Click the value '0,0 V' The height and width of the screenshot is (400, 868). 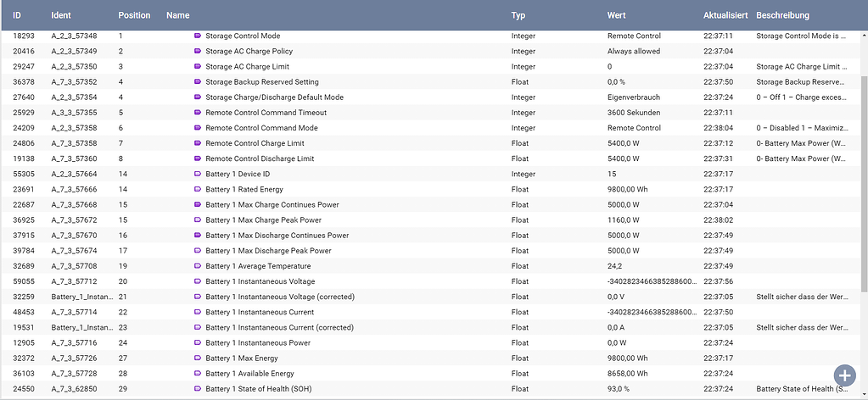click(x=616, y=297)
